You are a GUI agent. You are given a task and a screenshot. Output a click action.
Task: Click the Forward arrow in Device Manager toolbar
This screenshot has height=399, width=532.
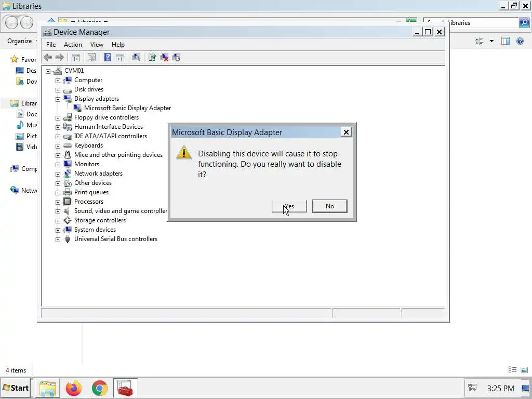(x=60, y=57)
